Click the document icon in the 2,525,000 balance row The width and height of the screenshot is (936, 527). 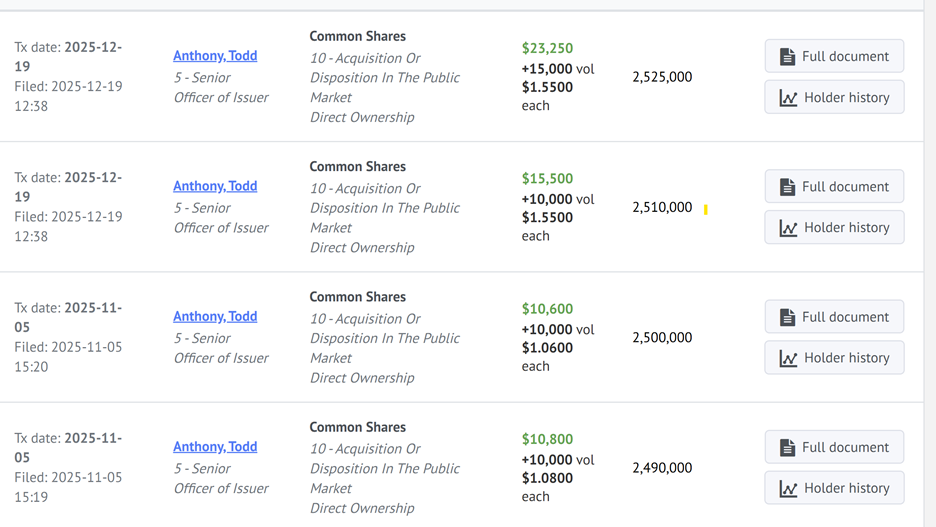(787, 57)
